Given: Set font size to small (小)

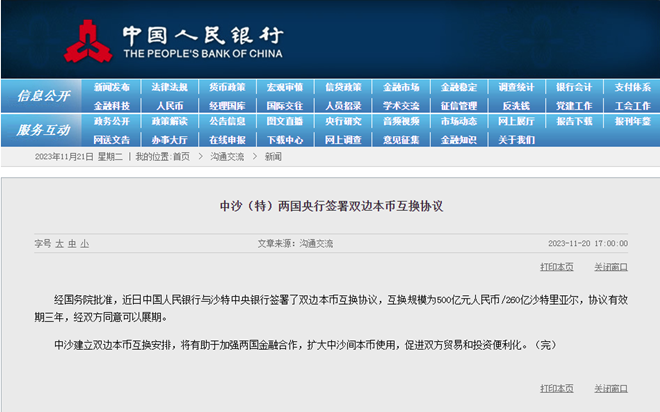Looking at the screenshot, I should click(x=85, y=243).
